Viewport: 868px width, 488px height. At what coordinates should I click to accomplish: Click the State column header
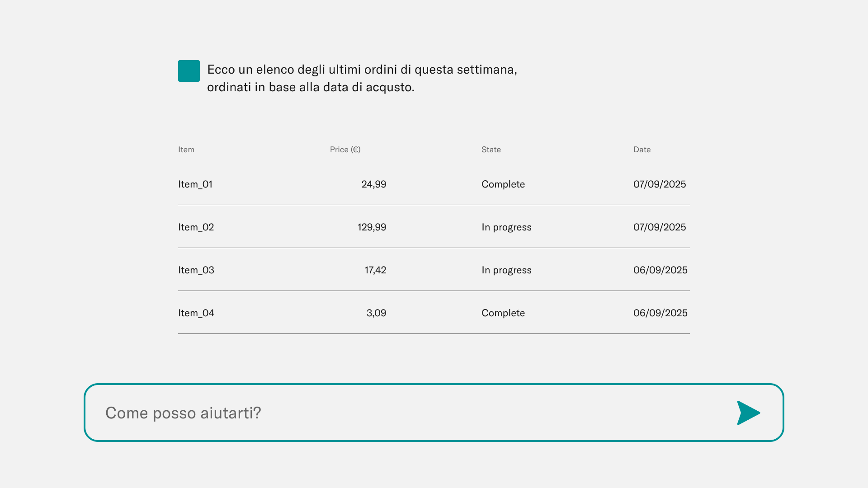pyautogui.click(x=491, y=150)
